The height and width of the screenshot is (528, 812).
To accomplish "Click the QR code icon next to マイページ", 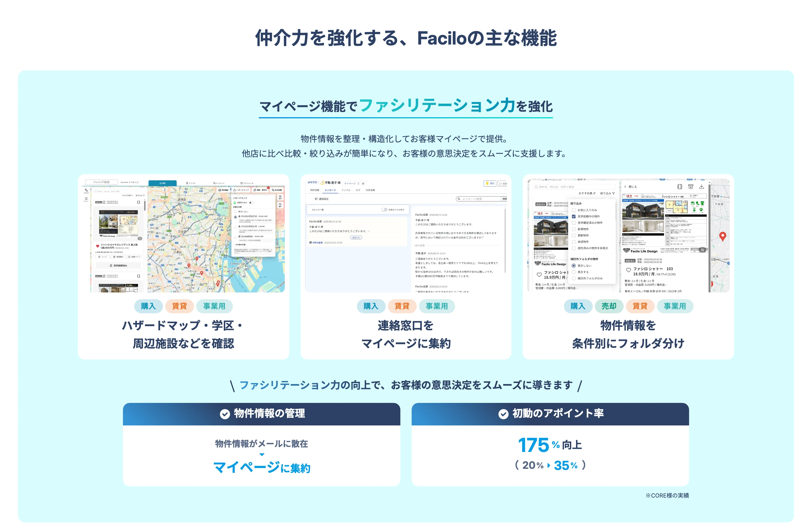I will click(x=363, y=183).
